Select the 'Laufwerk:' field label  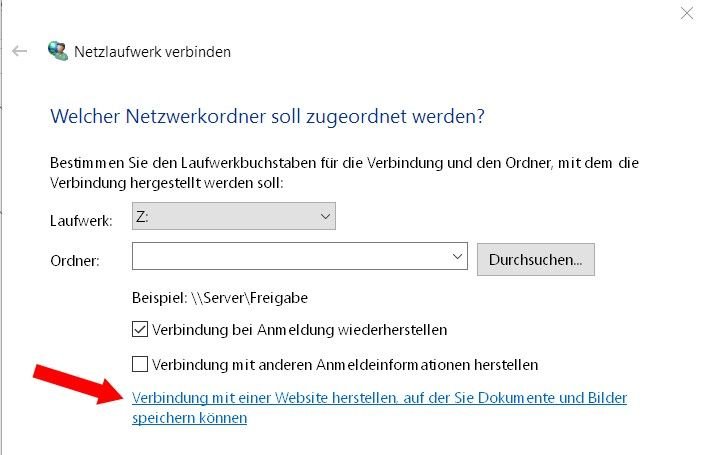pos(81,221)
